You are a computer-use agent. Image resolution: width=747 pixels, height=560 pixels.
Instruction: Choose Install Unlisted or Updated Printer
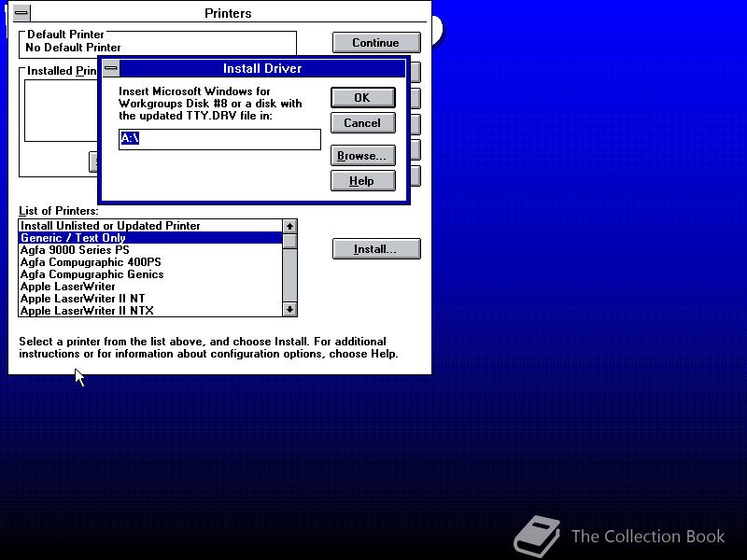pos(112,225)
